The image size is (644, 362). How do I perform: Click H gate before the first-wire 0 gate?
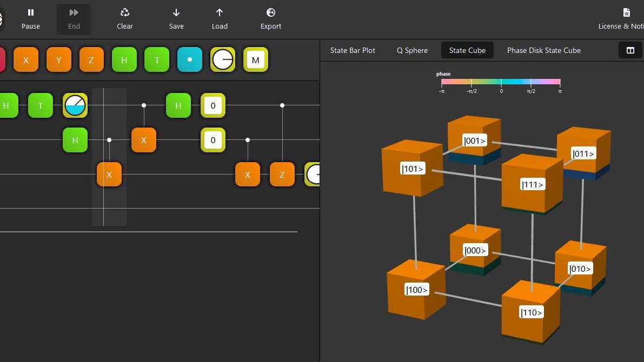tap(178, 105)
